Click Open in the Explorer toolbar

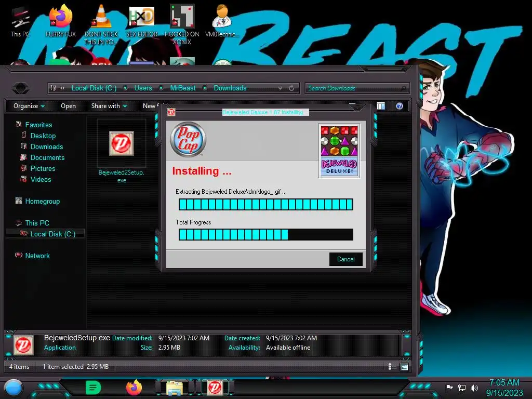pos(68,106)
